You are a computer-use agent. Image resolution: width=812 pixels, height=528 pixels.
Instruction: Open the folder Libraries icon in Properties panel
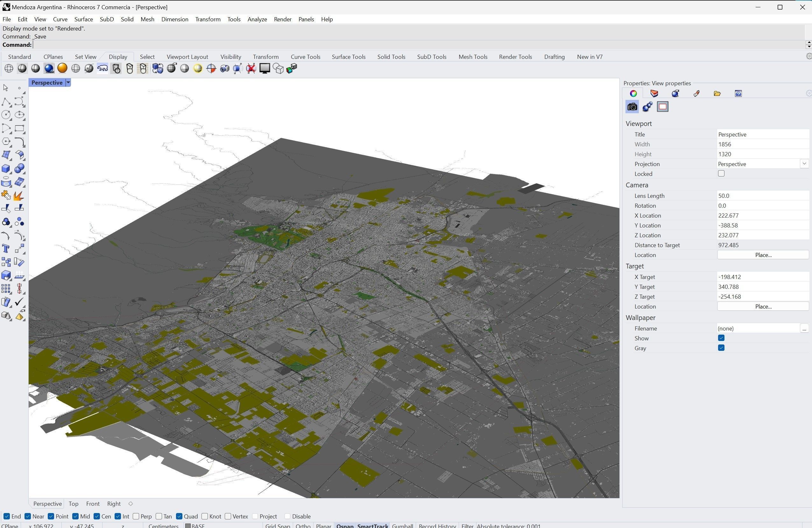pyautogui.click(x=717, y=94)
